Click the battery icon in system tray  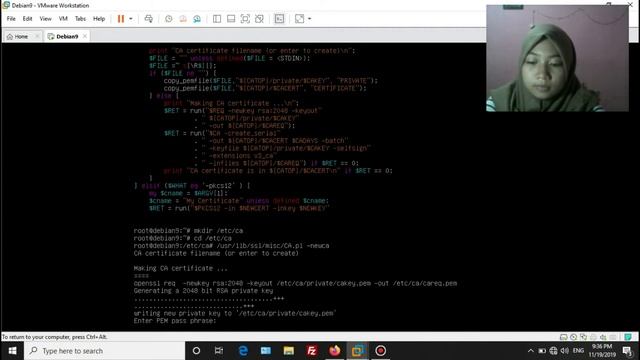coord(542,351)
